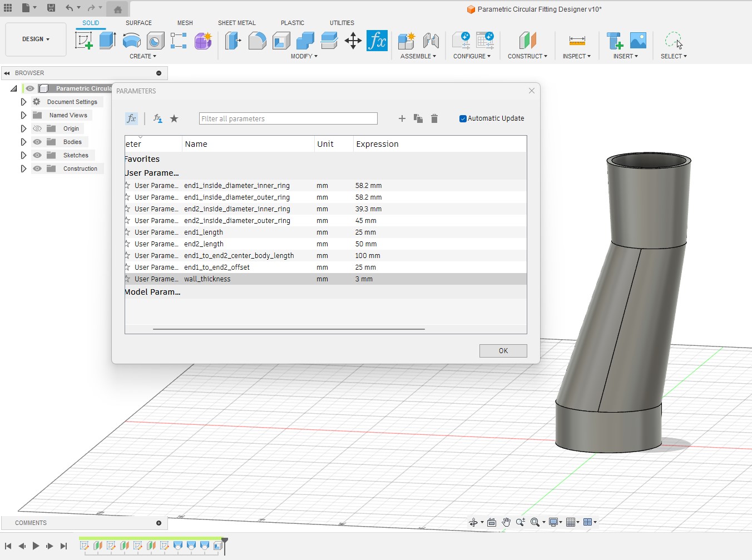Delete selected parameter using trash icon
Viewport: 752px width, 560px height.
click(x=434, y=118)
